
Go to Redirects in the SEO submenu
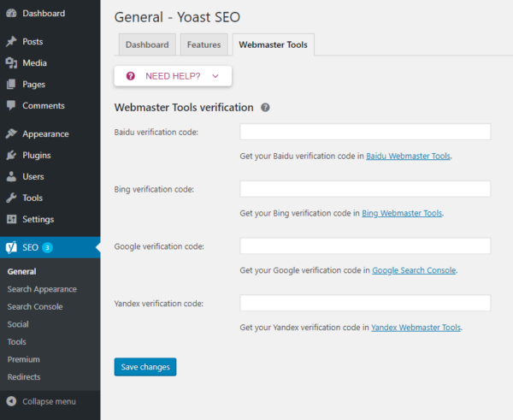(24, 376)
